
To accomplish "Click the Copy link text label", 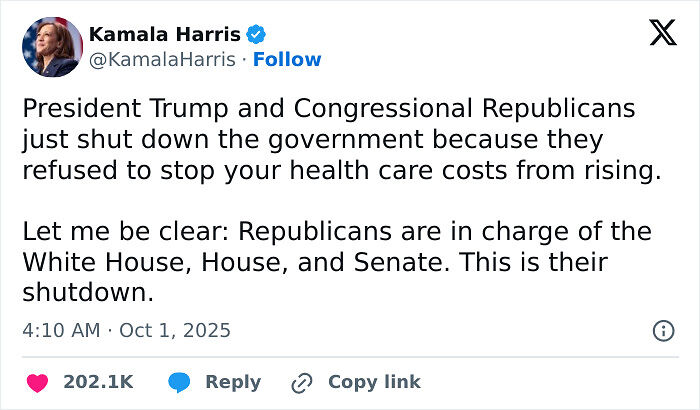I will click(373, 382).
